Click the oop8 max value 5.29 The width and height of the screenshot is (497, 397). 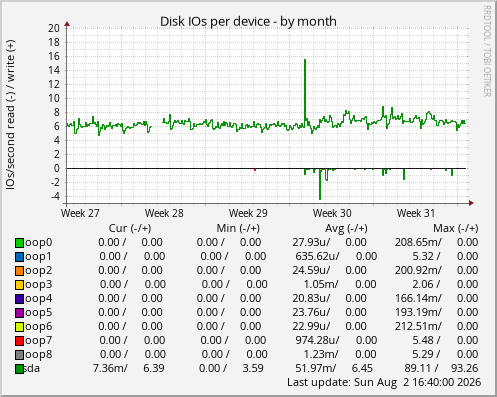[x=424, y=354]
